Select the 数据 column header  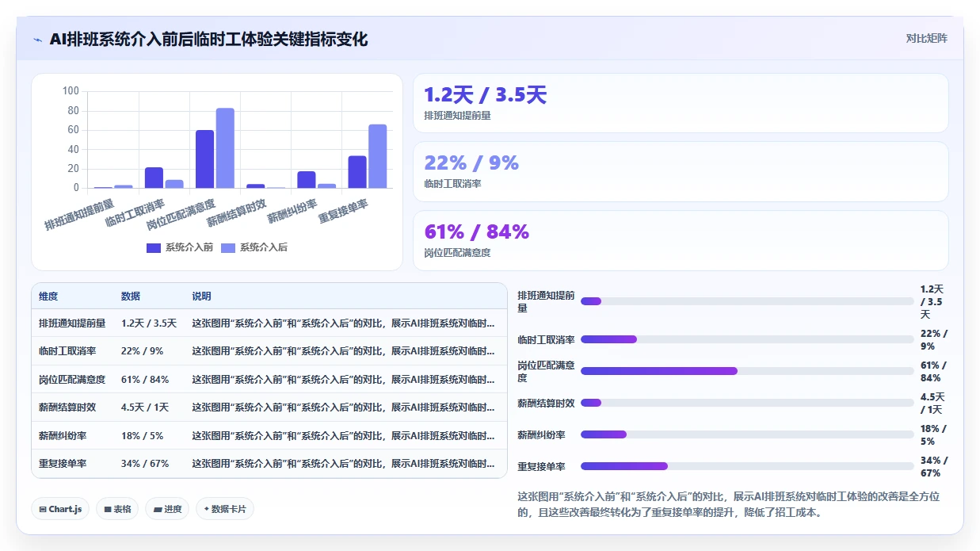131,297
